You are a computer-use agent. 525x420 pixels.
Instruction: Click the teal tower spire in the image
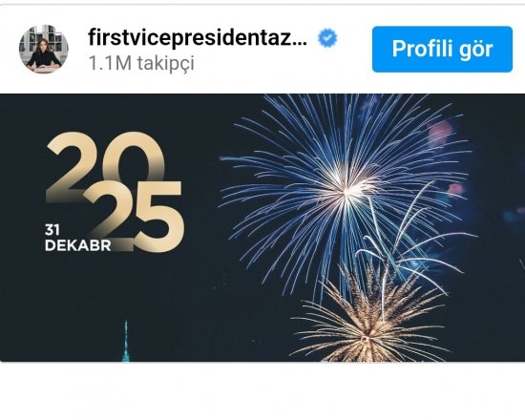126,342
